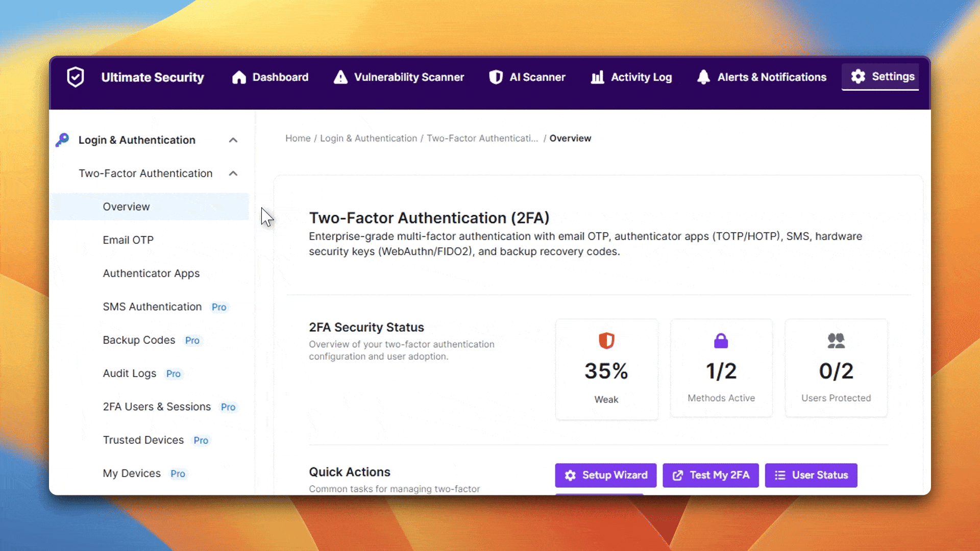
Task: Click the Settings gear icon
Action: click(x=858, y=77)
